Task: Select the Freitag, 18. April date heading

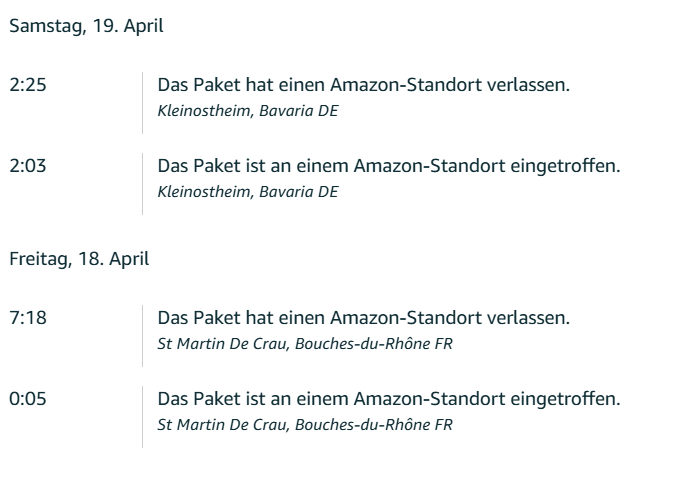Action: pos(79,259)
